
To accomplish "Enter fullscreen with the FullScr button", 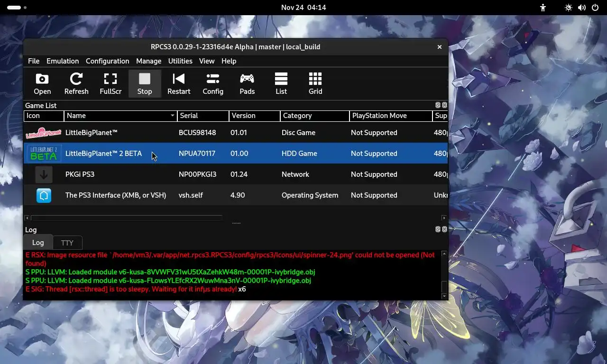I will (110, 84).
